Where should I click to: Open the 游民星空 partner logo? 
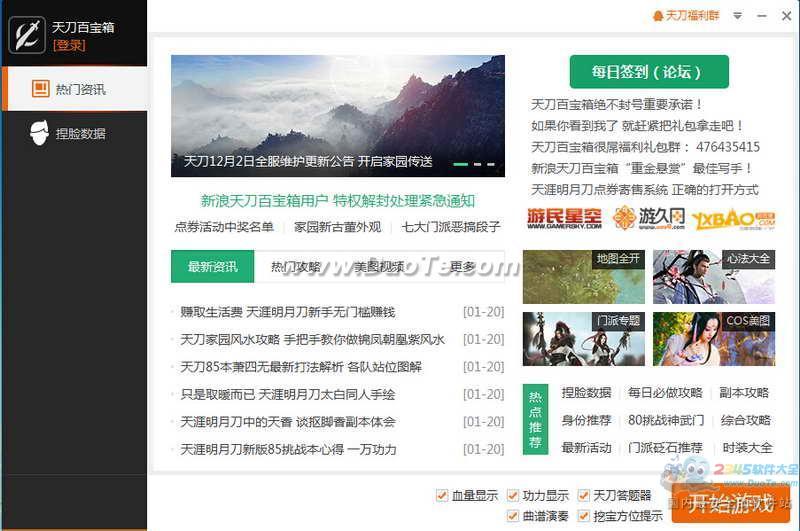564,218
